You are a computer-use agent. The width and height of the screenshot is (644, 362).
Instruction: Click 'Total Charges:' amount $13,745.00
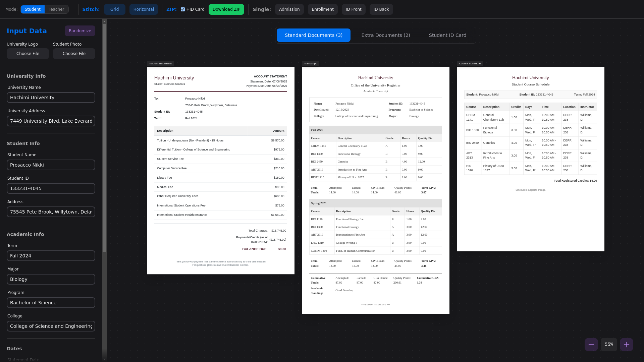click(279, 231)
